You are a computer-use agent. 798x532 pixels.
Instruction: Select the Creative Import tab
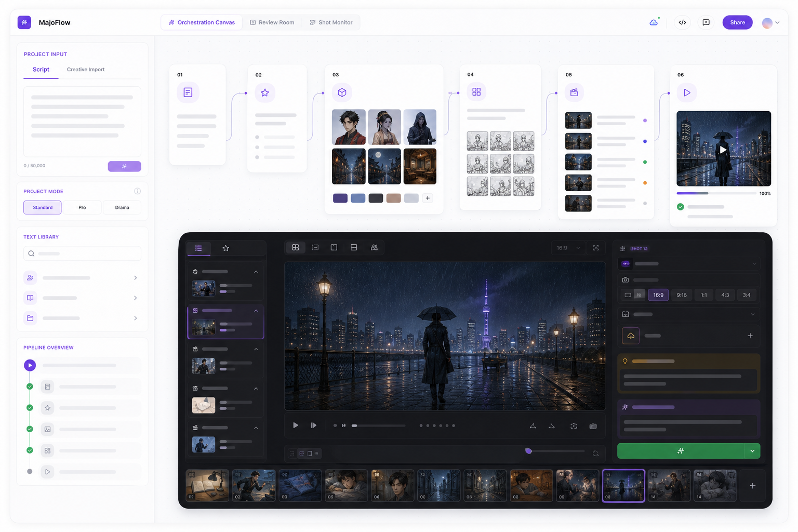(86, 70)
